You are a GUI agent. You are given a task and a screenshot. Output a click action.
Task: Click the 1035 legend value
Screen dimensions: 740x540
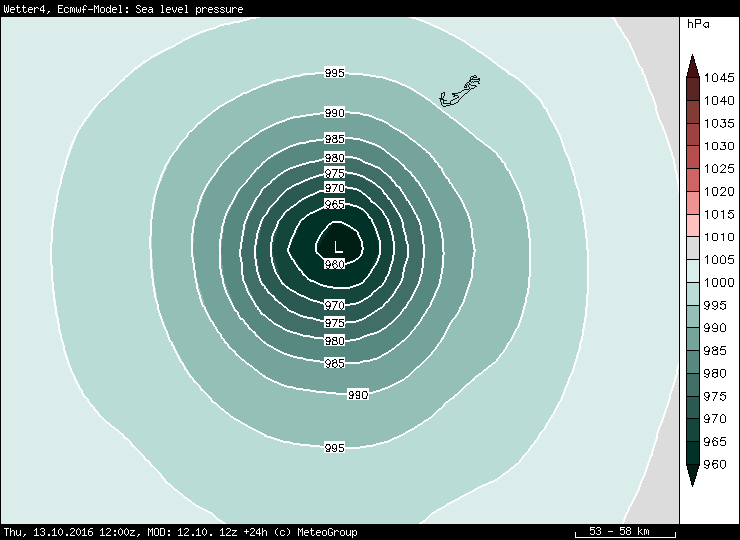click(x=719, y=123)
